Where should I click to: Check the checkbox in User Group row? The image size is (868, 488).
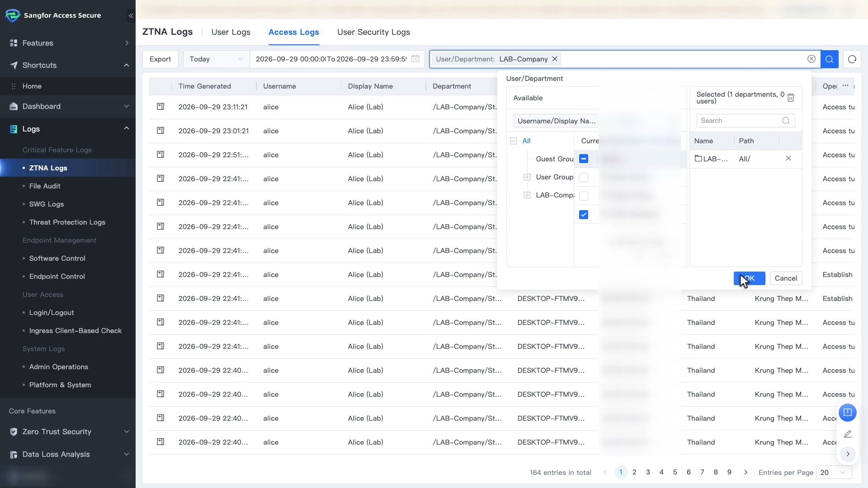584,178
